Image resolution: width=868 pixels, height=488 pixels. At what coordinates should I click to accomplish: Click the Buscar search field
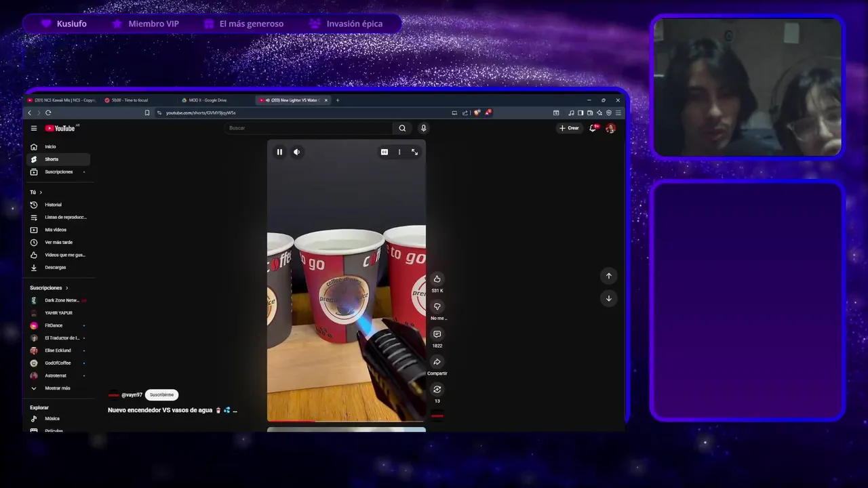[309, 128]
